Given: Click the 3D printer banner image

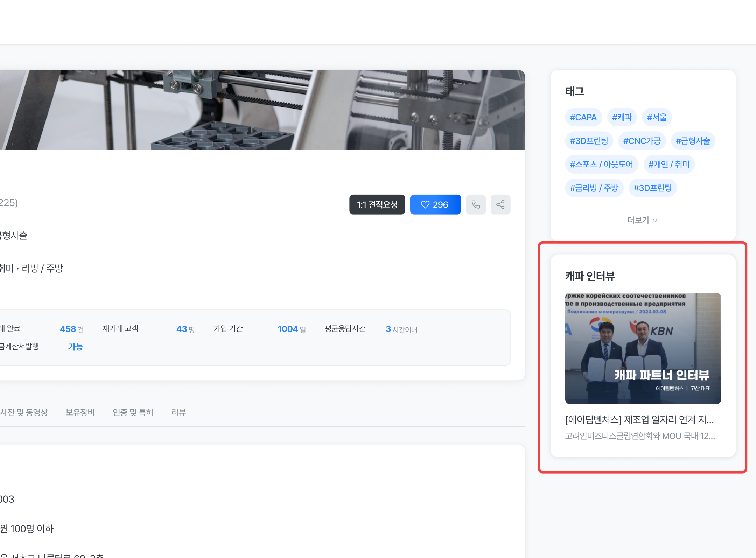Looking at the screenshot, I should point(262,110).
